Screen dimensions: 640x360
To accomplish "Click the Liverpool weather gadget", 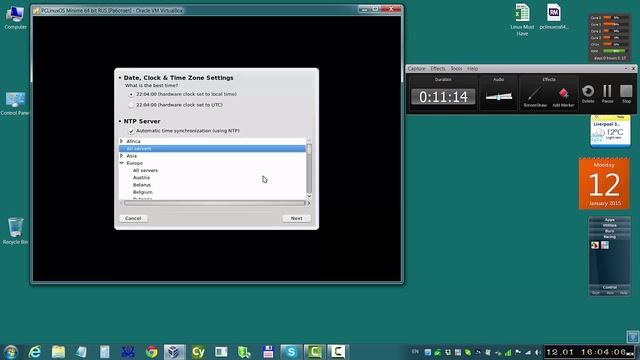I will click(610, 131).
